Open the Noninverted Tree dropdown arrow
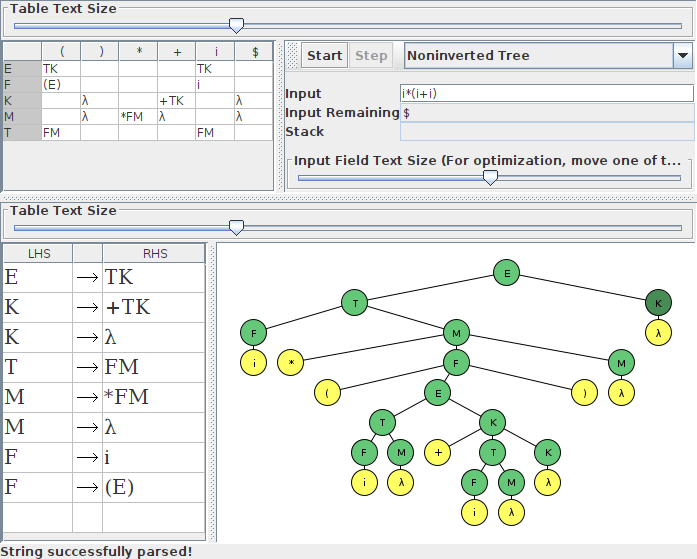 coord(683,56)
